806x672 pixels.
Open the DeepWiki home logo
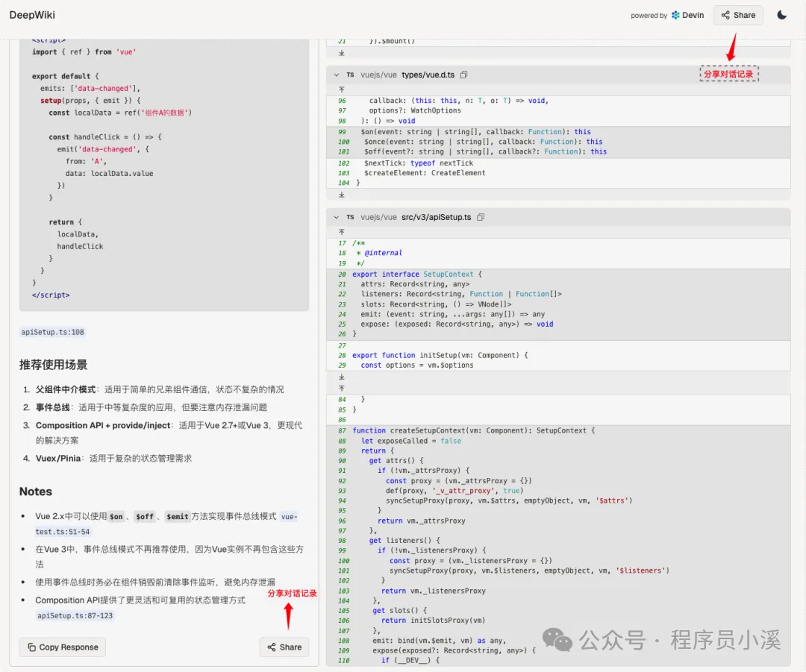(32, 15)
